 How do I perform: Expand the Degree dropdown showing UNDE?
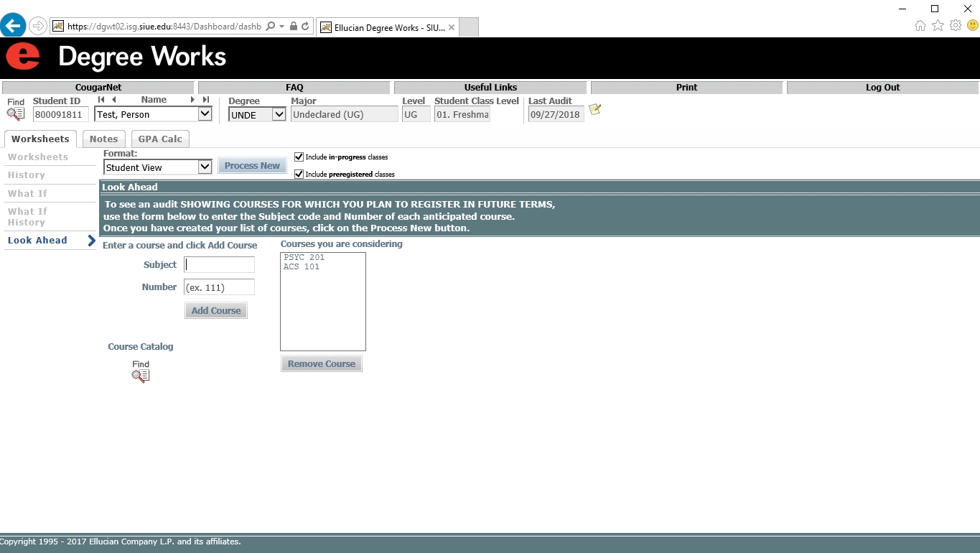(x=279, y=114)
